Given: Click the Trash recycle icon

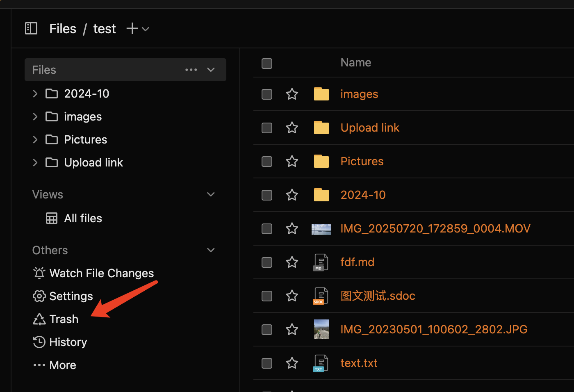Looking at the screenshot, I should coord(39,319).
